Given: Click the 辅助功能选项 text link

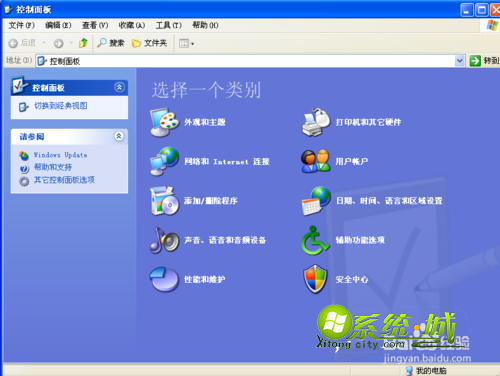Looking at the screenshot, I should [x=360, y=240].
